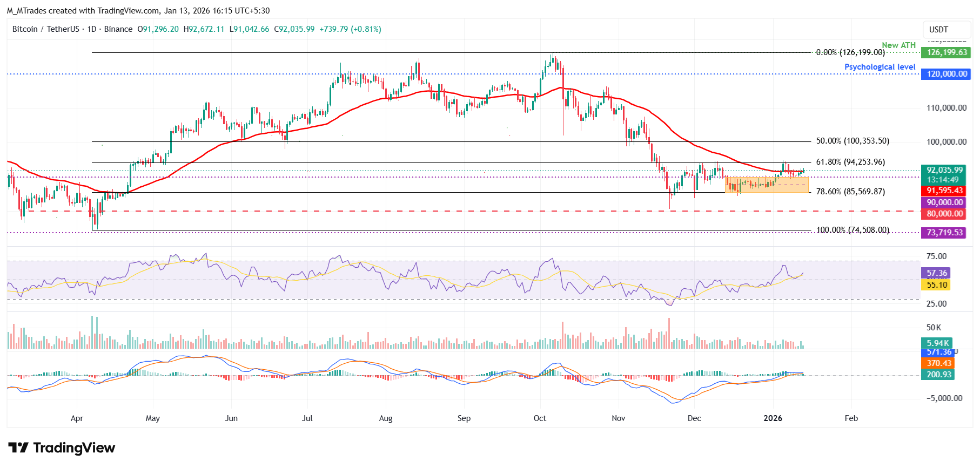The image size is (980, 468).
Task: Open the USDT currency selector
Action: [x=938, y=30]
